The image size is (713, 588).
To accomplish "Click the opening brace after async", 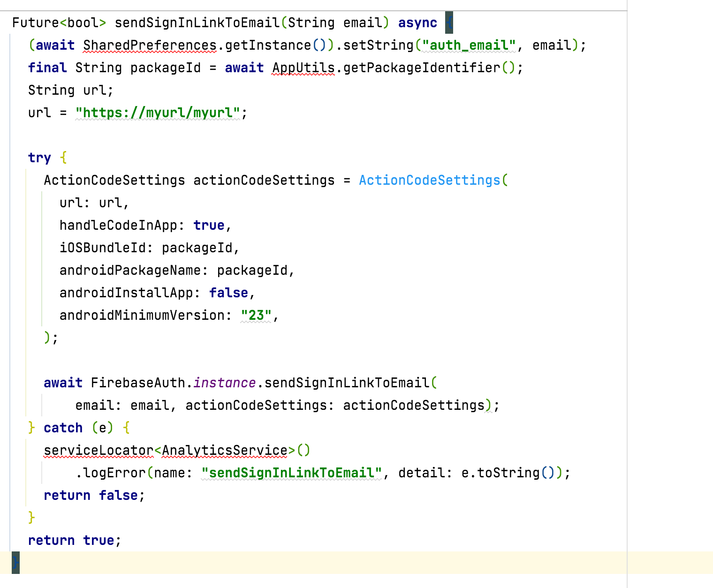I will click(x=449, y=23).
